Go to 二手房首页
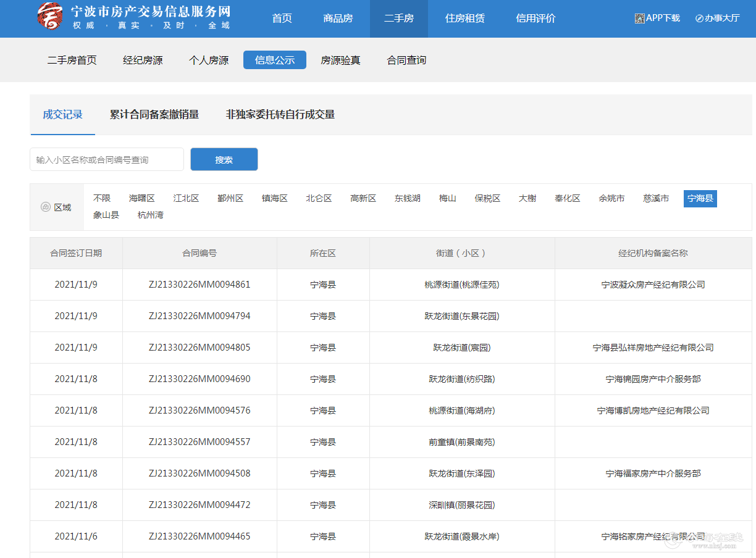 pyautogui.click(x=72, y=60)
